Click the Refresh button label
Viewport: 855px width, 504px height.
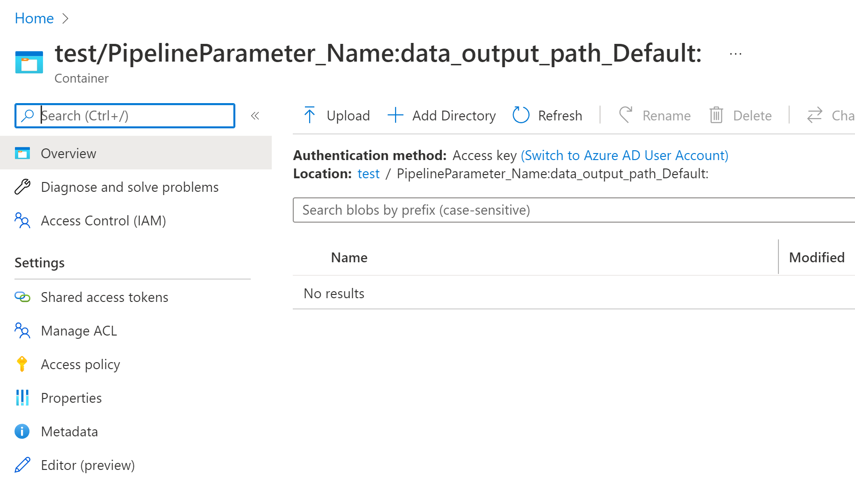(560, 115)
